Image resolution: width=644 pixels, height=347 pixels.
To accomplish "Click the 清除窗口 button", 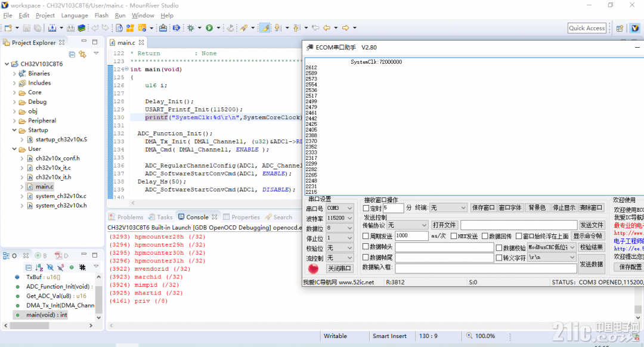I will click(x=591, y=208).
